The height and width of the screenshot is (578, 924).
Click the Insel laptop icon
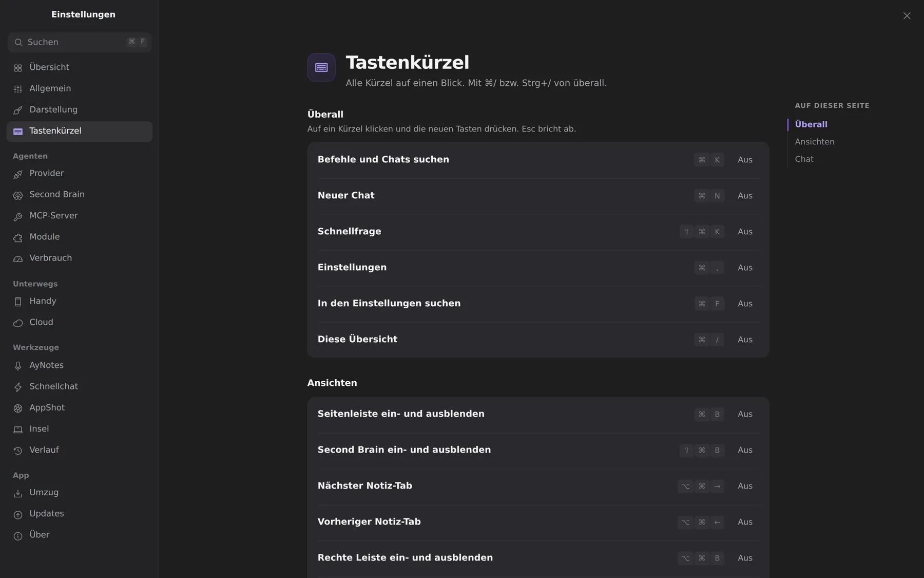point(18,429)
